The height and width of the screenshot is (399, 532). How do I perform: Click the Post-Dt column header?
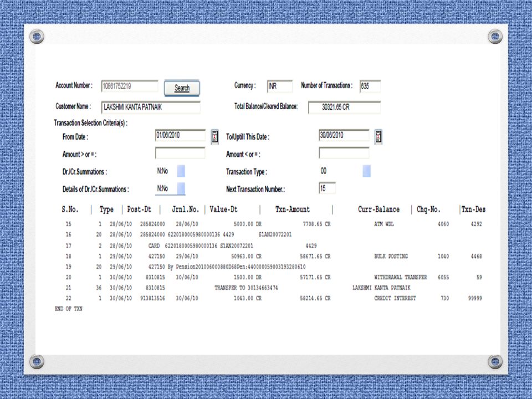139,209
